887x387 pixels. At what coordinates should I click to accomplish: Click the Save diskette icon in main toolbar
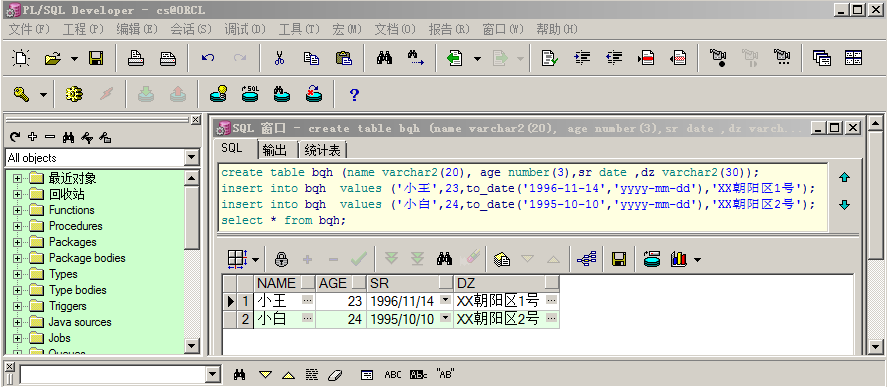coord(95,58)
